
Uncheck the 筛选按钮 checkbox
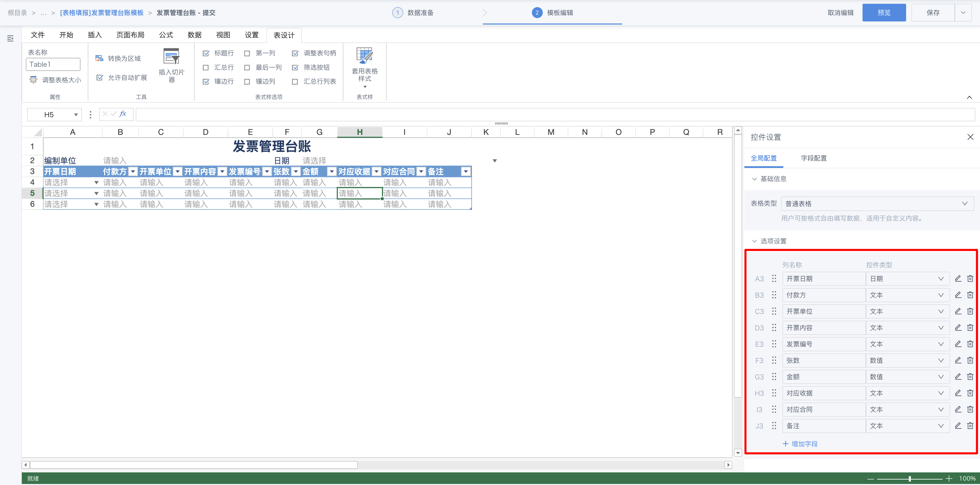pos(295,67)
